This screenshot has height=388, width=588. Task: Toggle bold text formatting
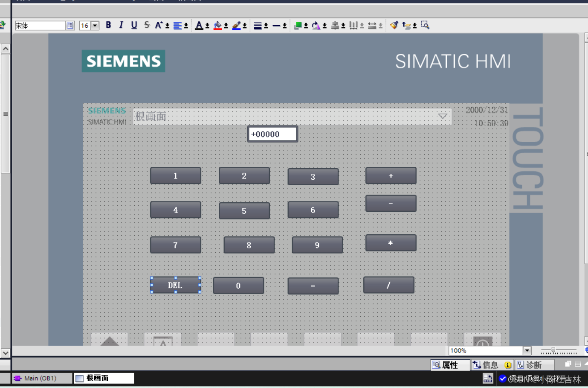pyautogui.click(x=108, y=25)
